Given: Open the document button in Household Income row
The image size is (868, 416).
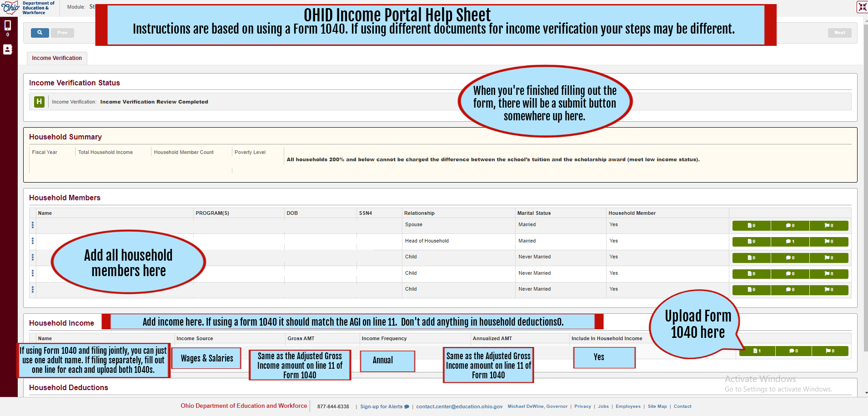Looking at the screenshot, I should 757,351.
